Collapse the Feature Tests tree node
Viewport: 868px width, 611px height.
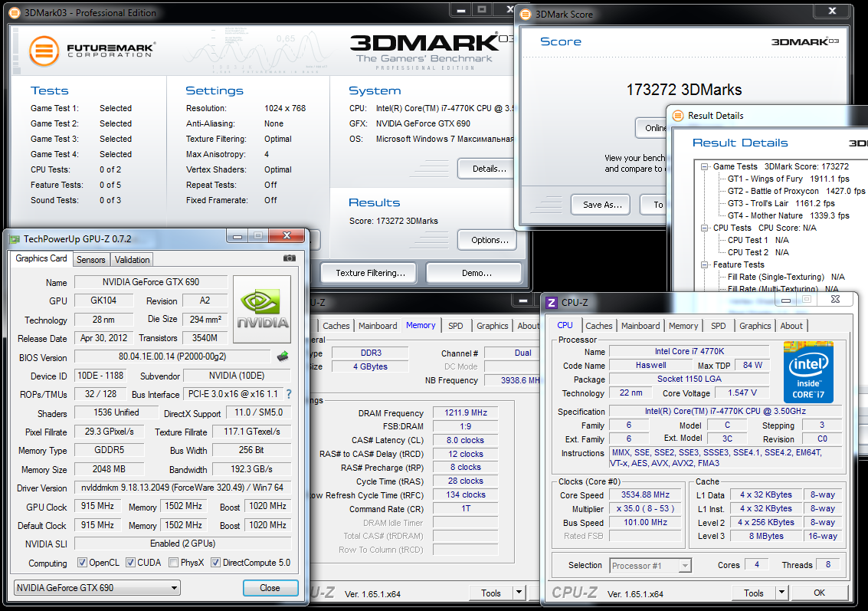704,264
